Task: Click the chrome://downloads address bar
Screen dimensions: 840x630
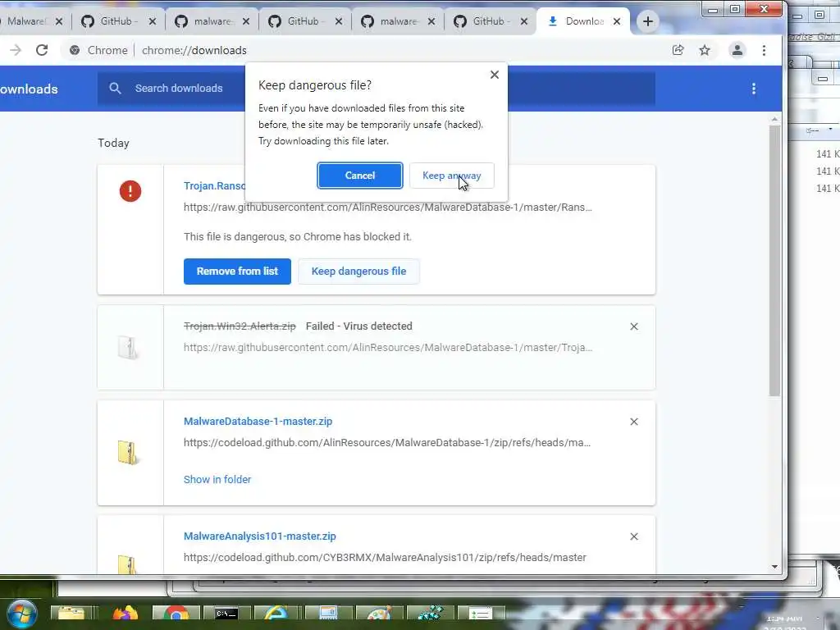Action: 194,50
